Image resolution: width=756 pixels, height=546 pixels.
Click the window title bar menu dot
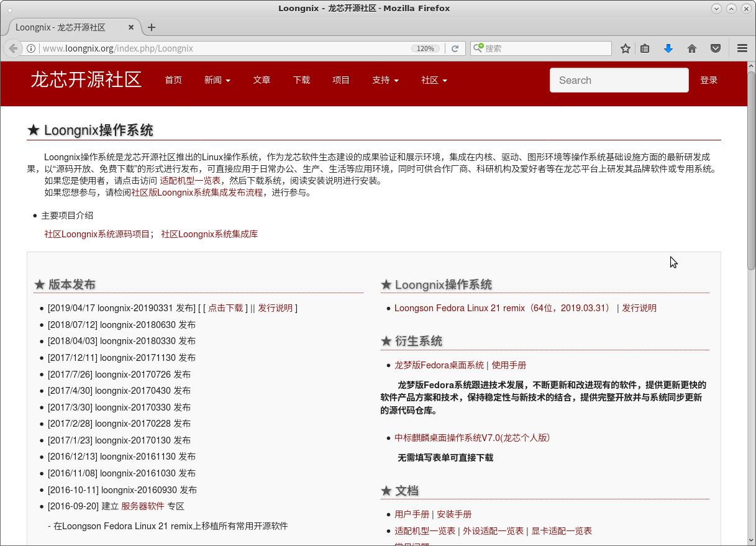[10, 10]
